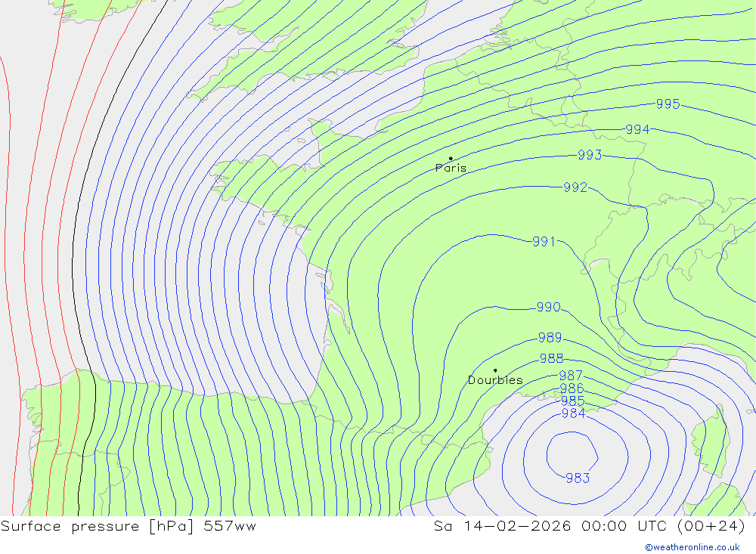The image size is (756, 554).
Task: Select the 984 isobar value label
Action: pyautogui.click(x=573, y=413)
